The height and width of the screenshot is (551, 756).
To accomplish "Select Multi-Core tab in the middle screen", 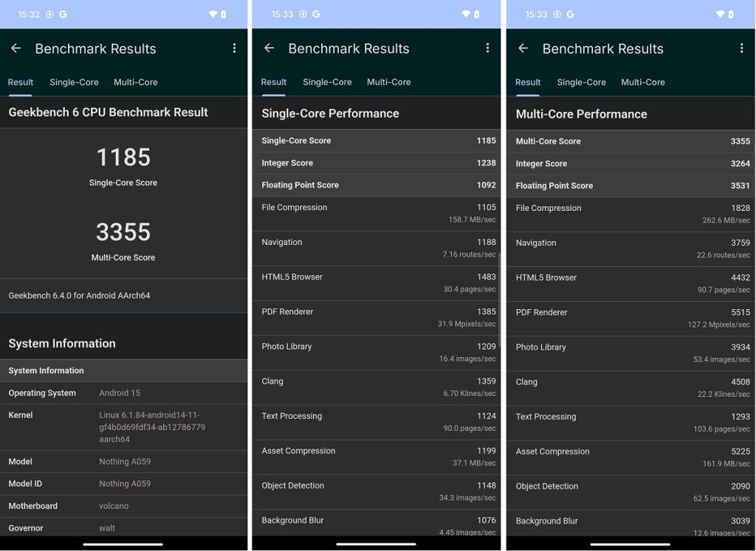I will [388, 83].
